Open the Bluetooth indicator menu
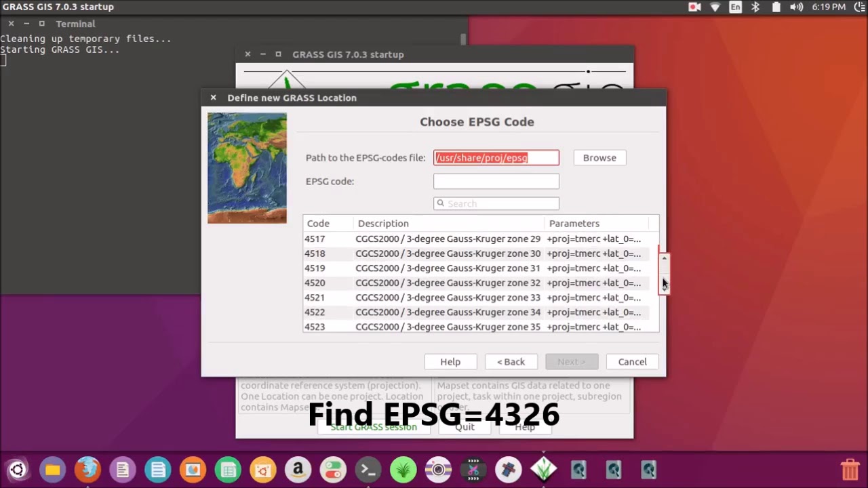 (x=755, y=7)
